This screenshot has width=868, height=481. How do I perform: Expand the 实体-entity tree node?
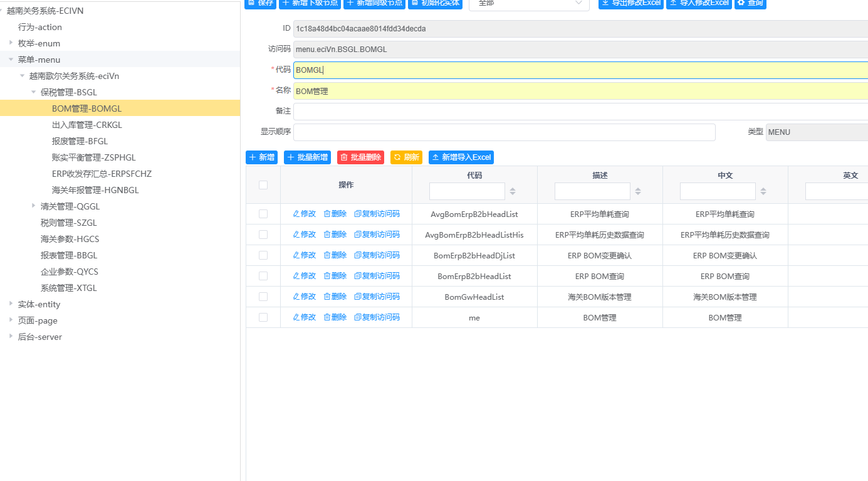click(x=11, y=304)
